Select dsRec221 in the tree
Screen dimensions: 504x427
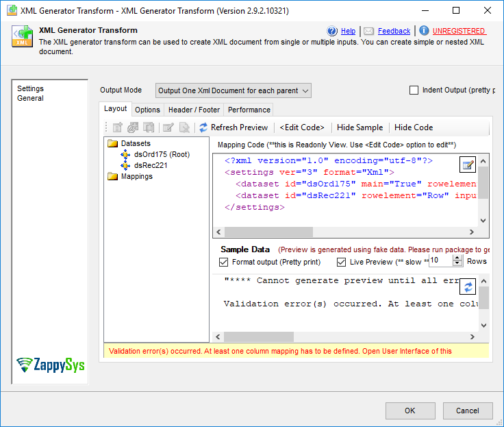click(x=151, y=165)
